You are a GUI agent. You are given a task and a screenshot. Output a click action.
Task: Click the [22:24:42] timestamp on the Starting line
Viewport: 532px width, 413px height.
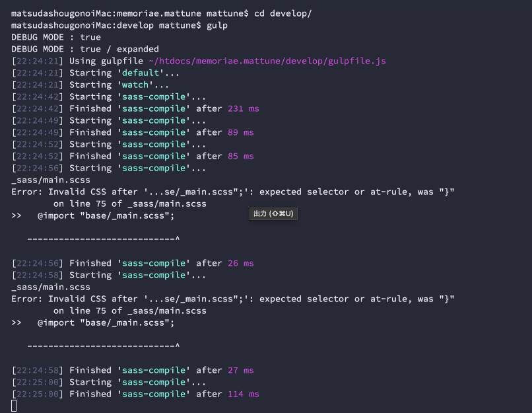[x=38, y=96]
